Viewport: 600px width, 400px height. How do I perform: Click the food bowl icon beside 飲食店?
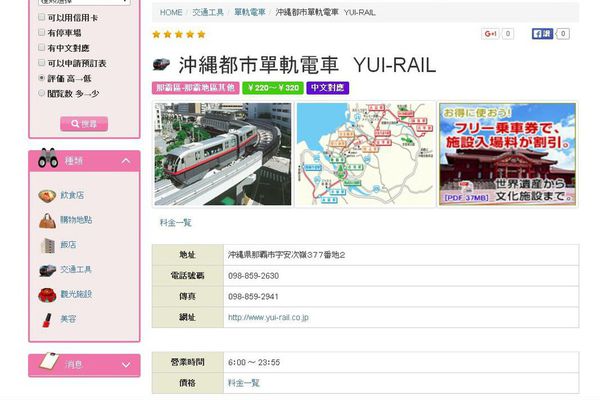pos(47,196)
